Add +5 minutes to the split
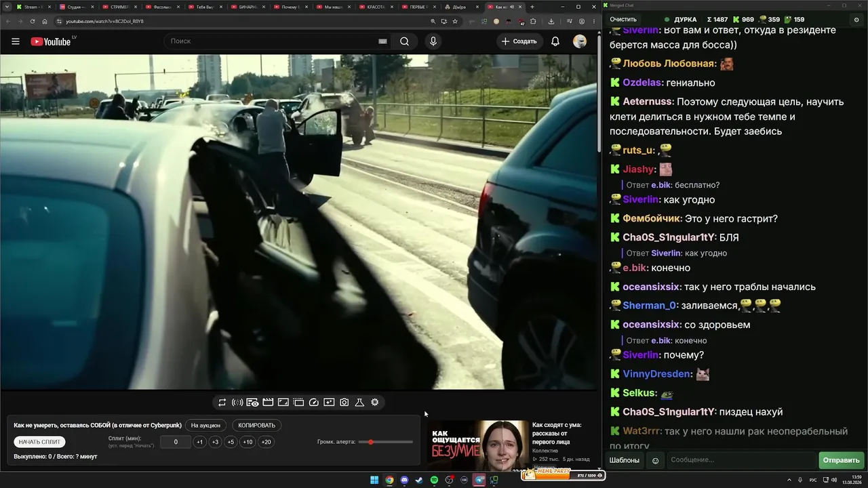The height and width of the screenshot is (488, 868). [231, 442]
